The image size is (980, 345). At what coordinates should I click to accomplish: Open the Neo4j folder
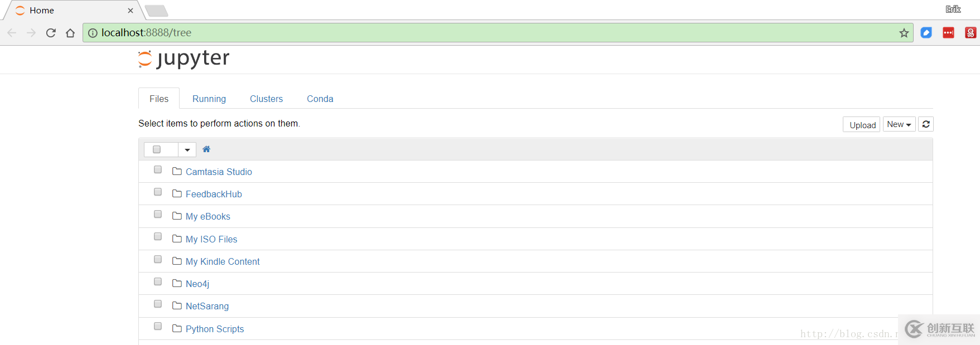(197, 284)
